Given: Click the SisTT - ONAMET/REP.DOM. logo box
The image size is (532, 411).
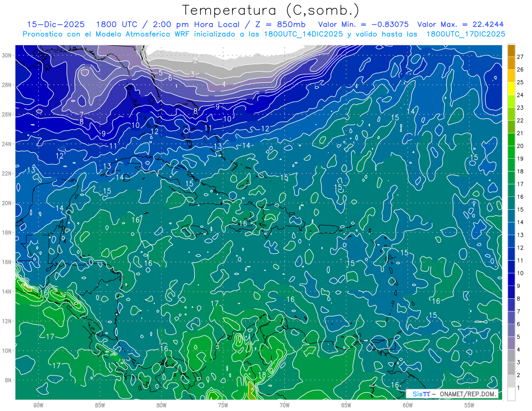Looking at the screenshot, I should [x=452, y=394].
